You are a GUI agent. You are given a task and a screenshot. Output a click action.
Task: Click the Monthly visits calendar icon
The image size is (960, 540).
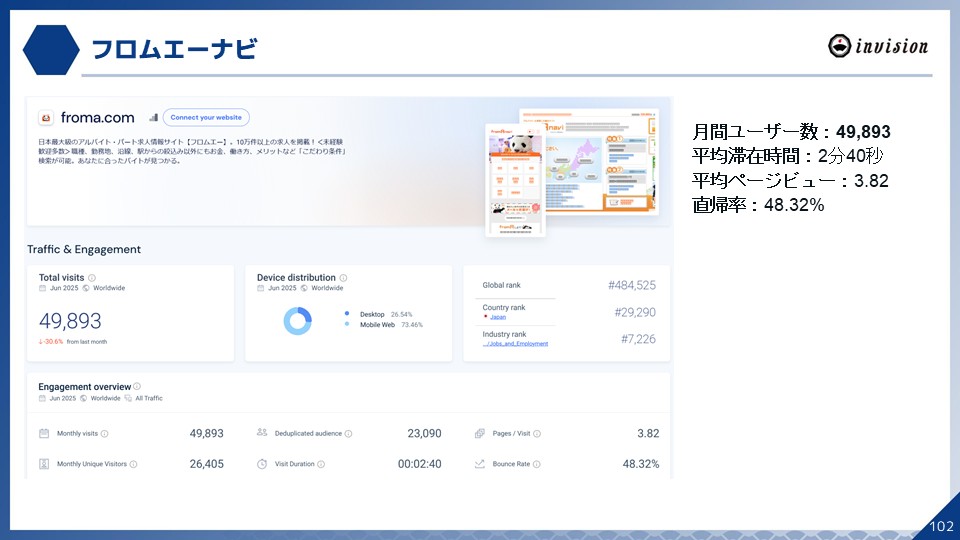[44, 433]
